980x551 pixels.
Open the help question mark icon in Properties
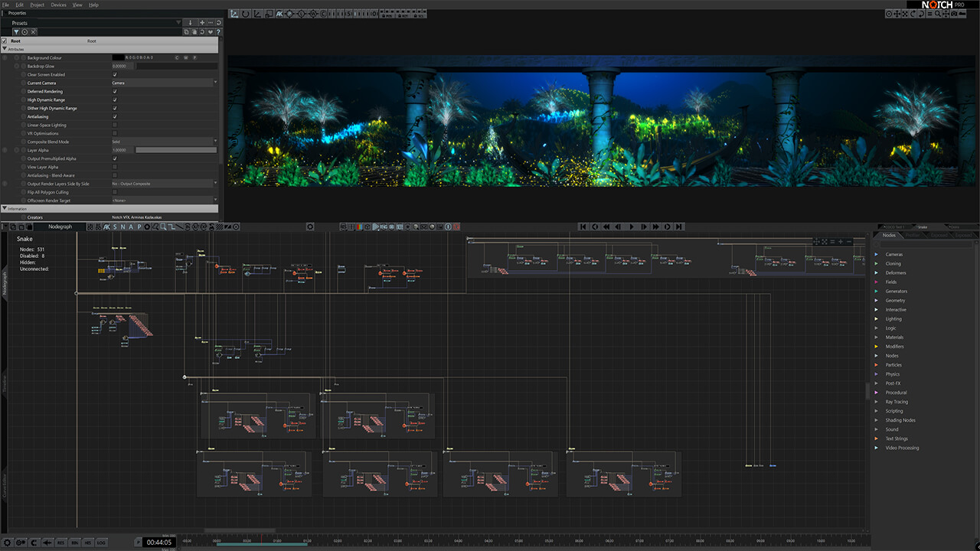(218, 32)
